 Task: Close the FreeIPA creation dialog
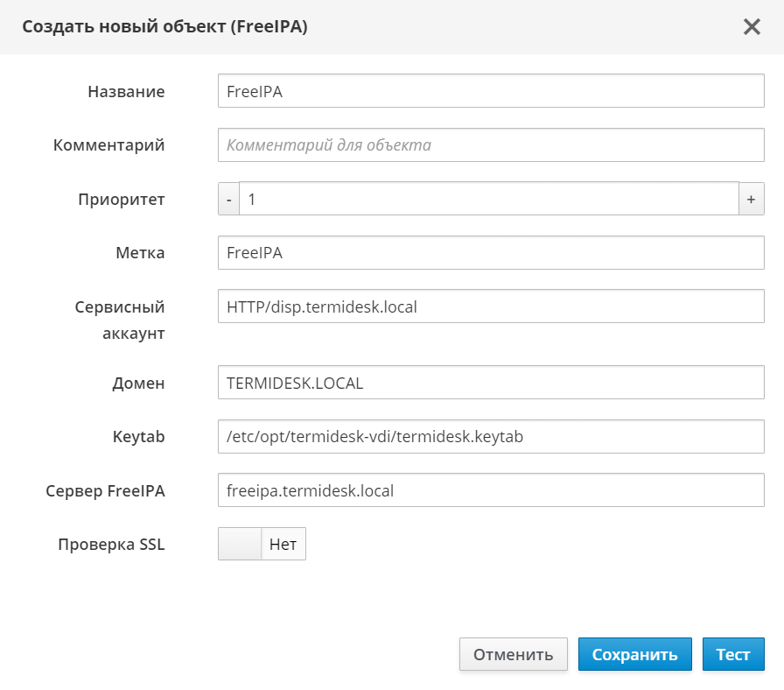752,27
